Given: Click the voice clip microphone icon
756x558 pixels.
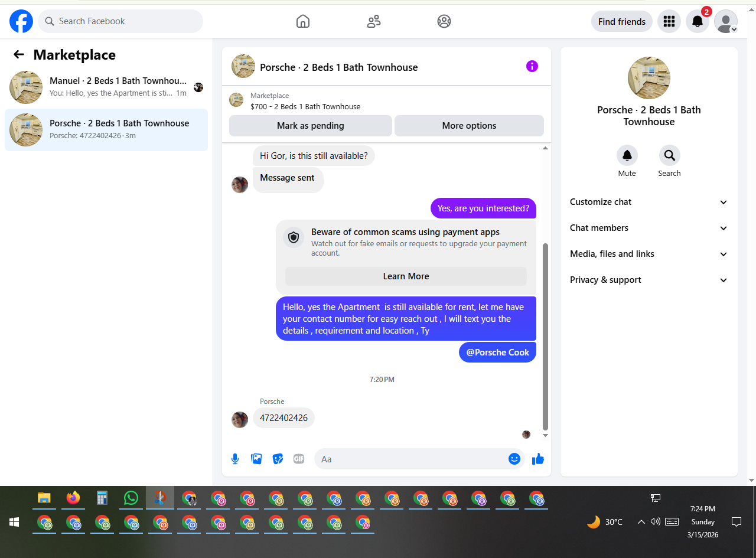Looking at the screenshot, I should coord(235,459).
